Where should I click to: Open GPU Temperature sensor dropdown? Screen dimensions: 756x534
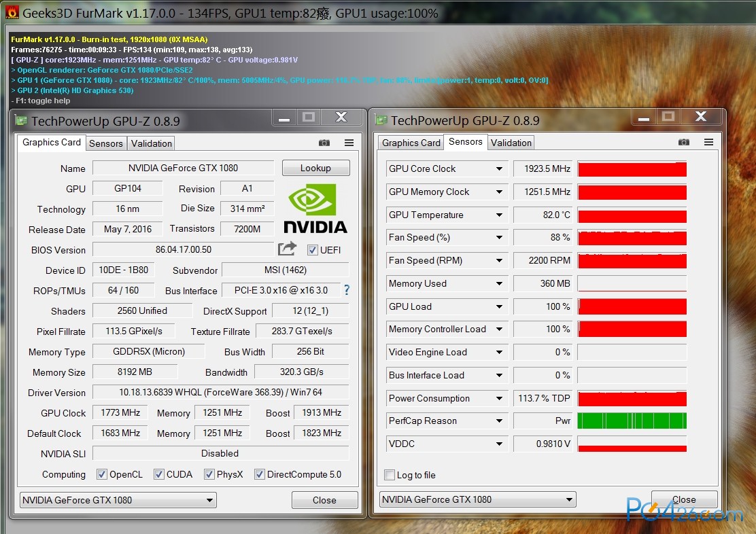pyautogui.click(x=499, y=215)
